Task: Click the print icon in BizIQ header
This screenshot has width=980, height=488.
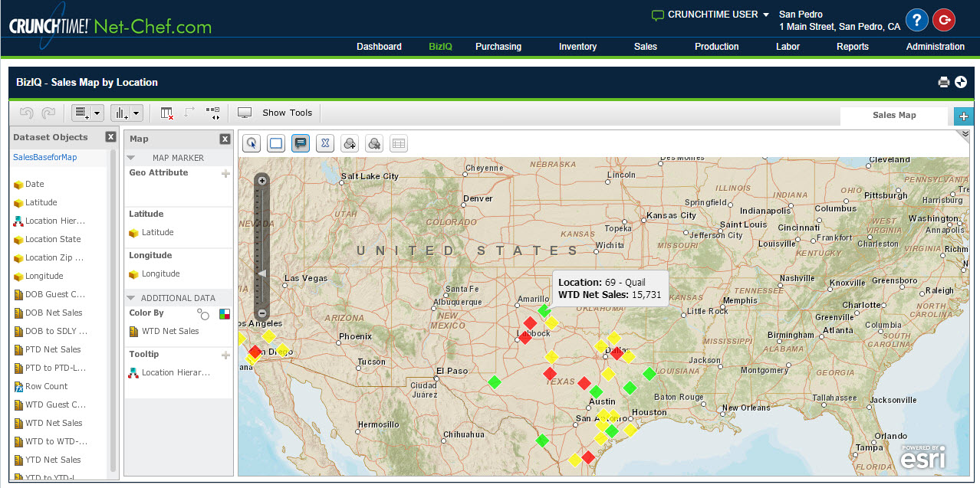Action: (x=944, y=82)
